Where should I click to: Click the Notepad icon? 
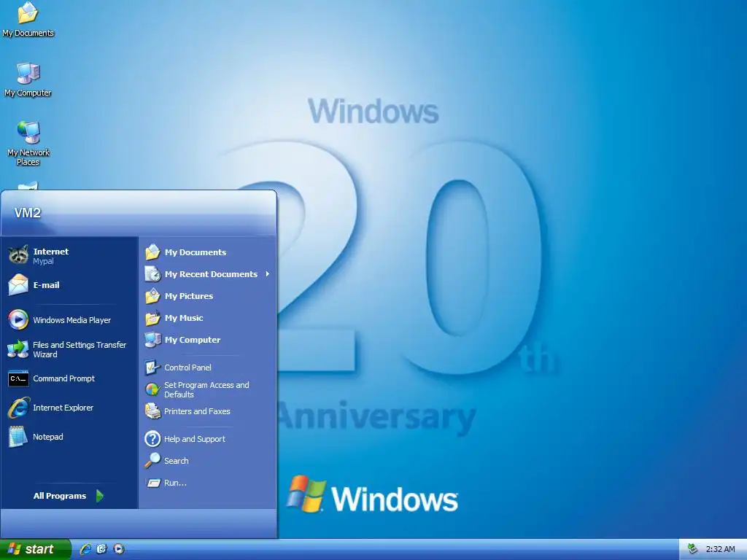coord(18,437)
